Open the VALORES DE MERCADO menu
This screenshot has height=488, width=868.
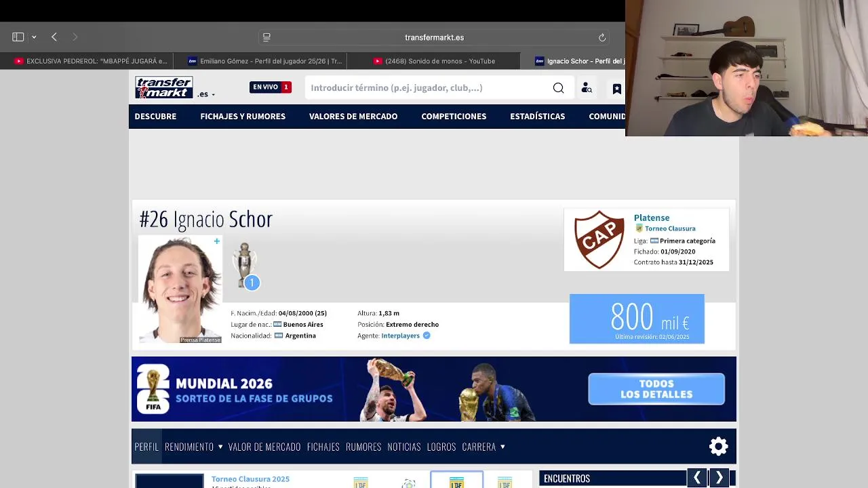[353, 117]
